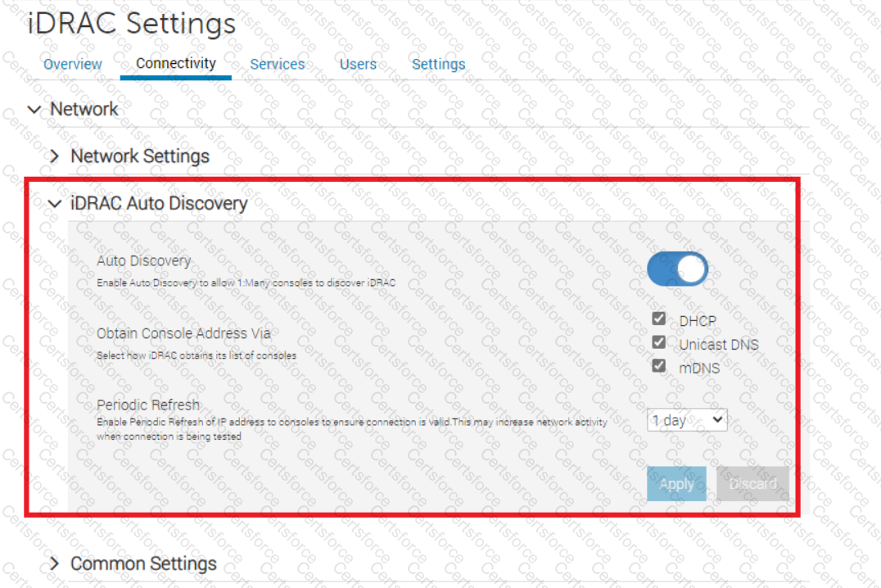Collapse the Network section chevron
Image resolution: width=881 pixels, height=588 pixels.
[x=34, y=110]
